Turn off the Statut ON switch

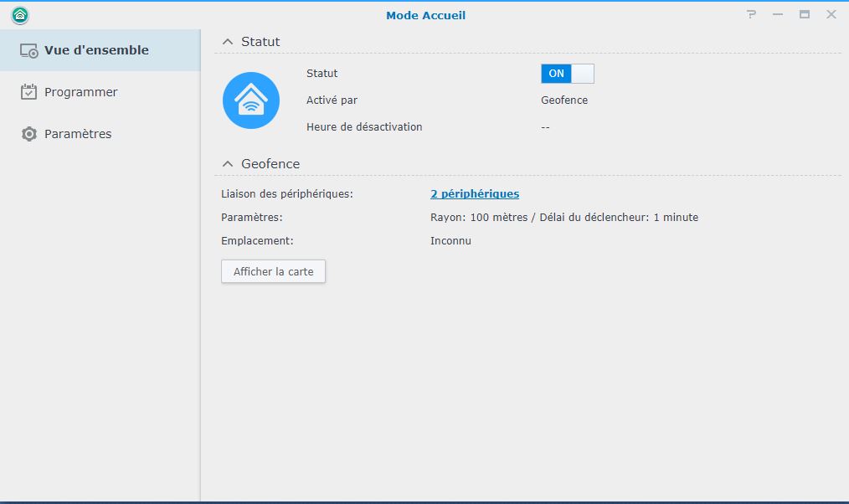click(568, 74)
